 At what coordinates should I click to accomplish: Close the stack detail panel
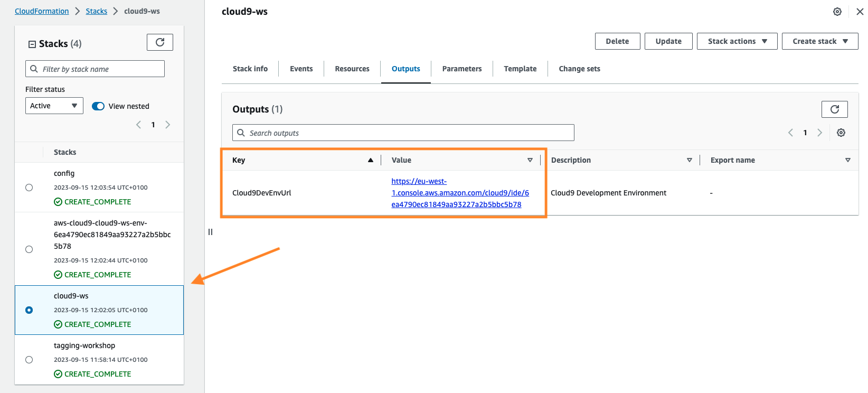point(860,12)
